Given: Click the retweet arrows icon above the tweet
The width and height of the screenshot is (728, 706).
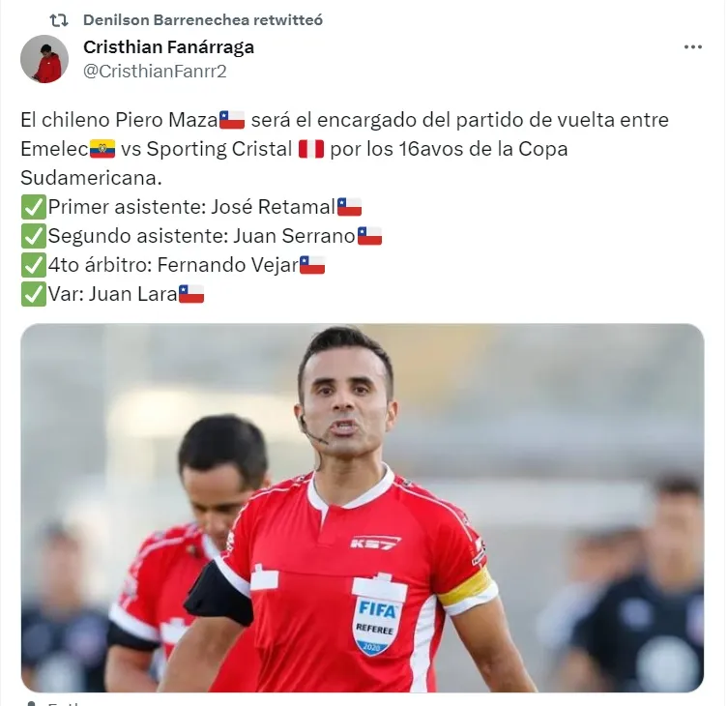Looking at the screenshot, I should pos(59,20).
